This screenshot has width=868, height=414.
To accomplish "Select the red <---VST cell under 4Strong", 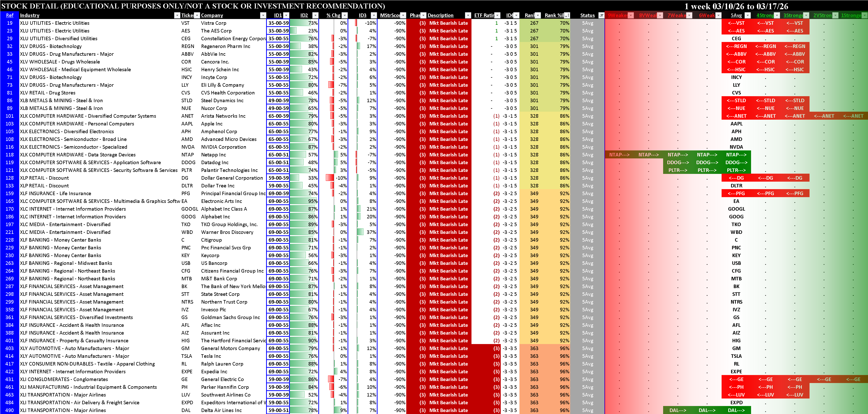I will [x=765, y=23].
